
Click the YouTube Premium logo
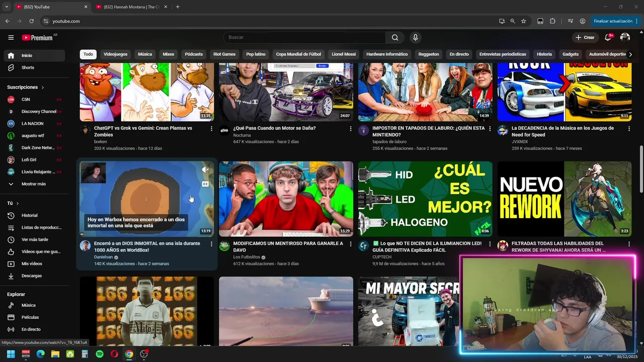38,37
